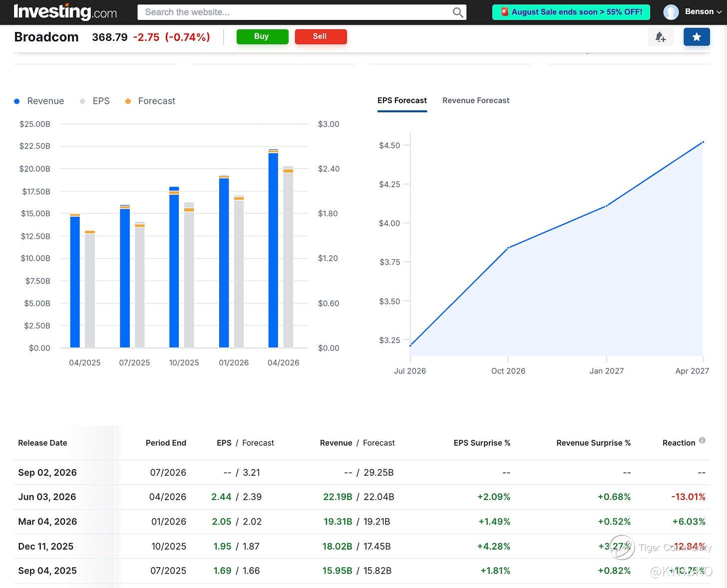Click the 368.79 Broadcom price

pos(110,37)
